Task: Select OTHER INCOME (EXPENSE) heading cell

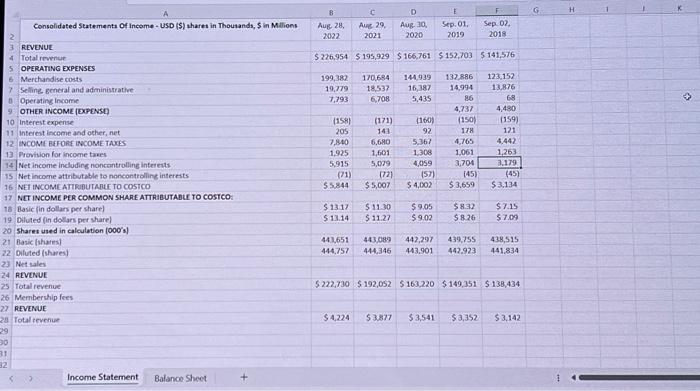Action: pyautogui.click(x=64, y=111)
